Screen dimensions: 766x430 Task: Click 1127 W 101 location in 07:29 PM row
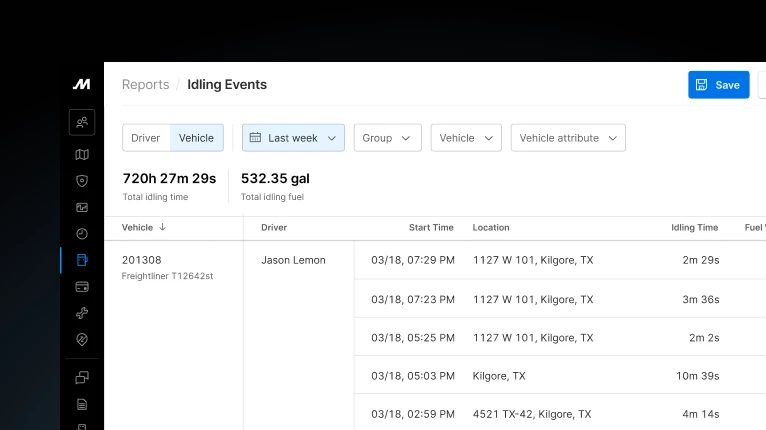[533, 260]
